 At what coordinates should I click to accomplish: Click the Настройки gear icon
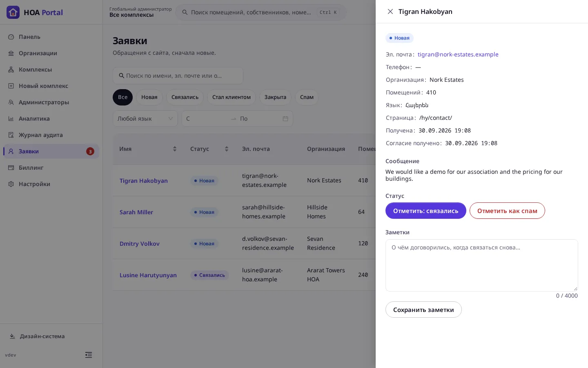pyautogui.click(x=11, y=184)
